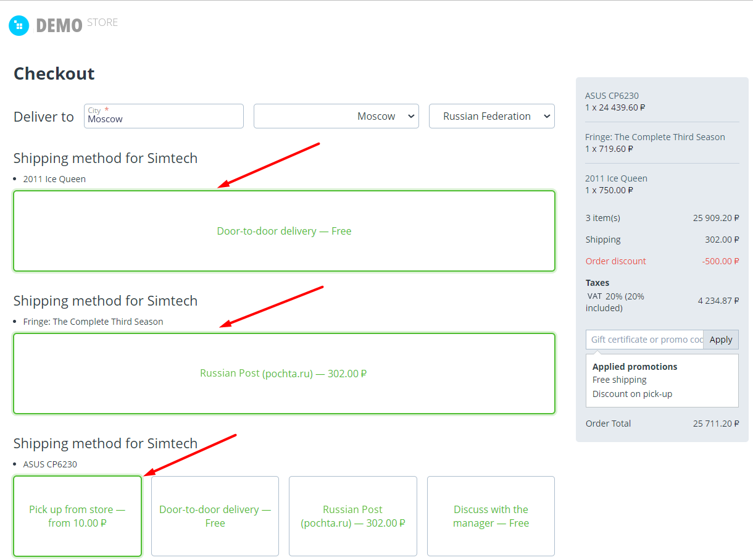Viewport: 753px width, 560px height.
Task: Click 2011 Ice Queen in order summary
Action: pos(616,178)
